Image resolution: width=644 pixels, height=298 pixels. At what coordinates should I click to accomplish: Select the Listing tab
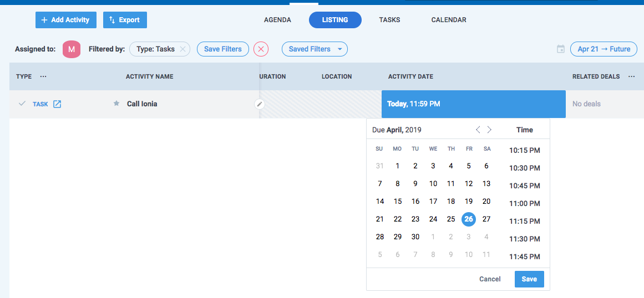coord(335,20)
